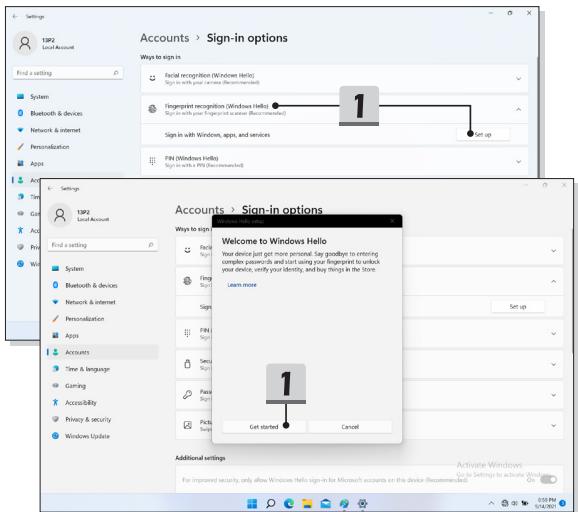Go back in the front Settings window
This screenshot has width=578, height=512.
point(50,188)
